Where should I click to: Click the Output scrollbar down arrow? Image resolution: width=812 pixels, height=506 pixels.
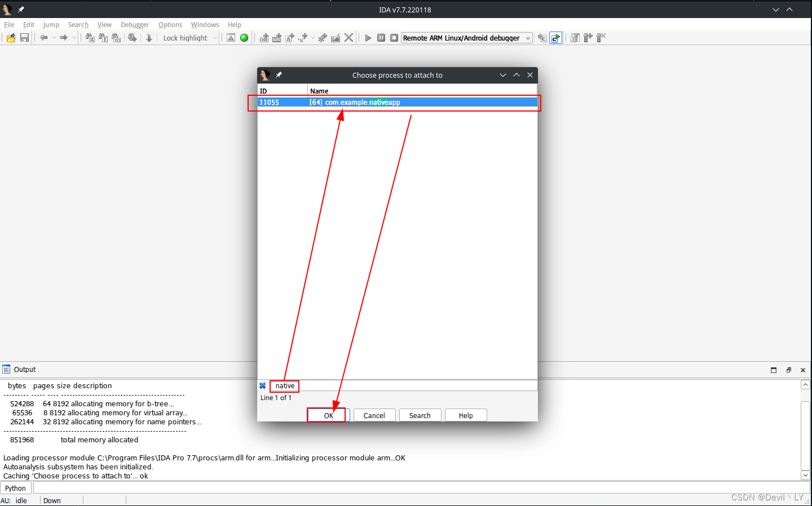tap(806, 475)
